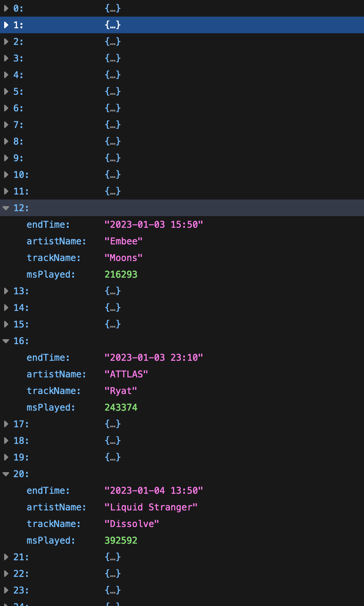Expand array item 10
Viewport: 364px width, 606px height.
(6, 175)
